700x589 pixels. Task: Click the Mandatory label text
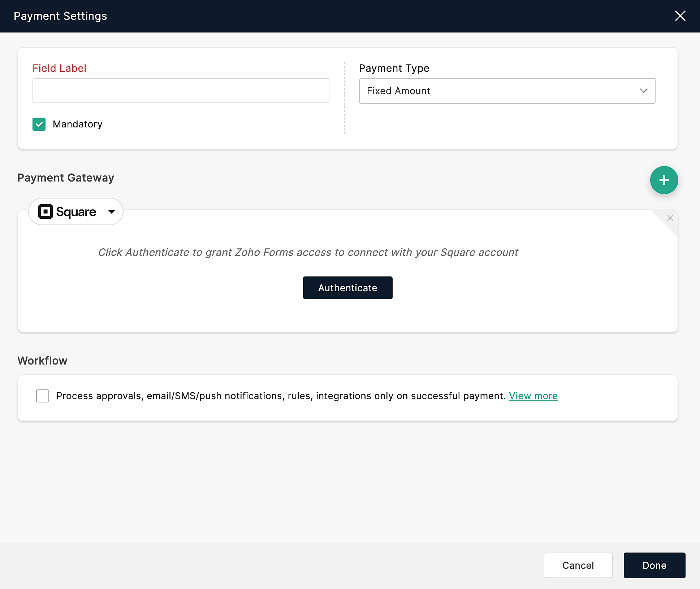click(x=77, y=124)
